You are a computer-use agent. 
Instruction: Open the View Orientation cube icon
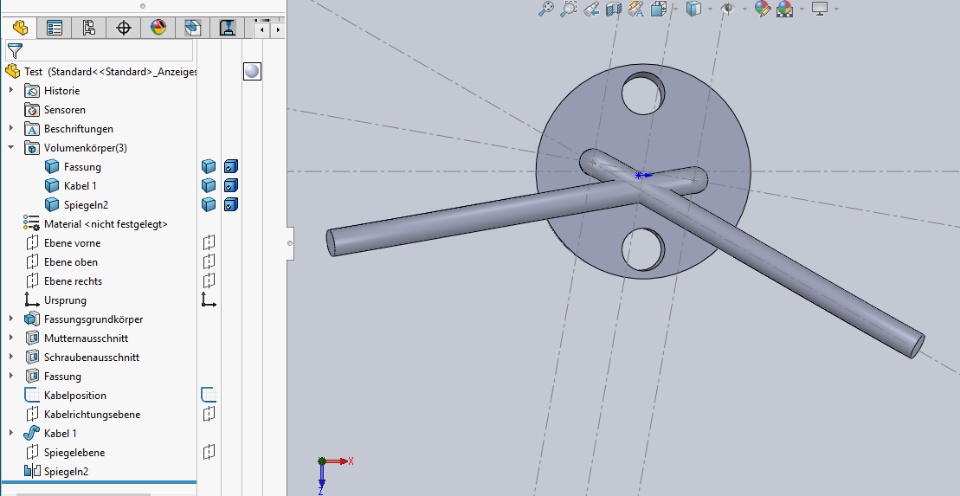[659, 9]
